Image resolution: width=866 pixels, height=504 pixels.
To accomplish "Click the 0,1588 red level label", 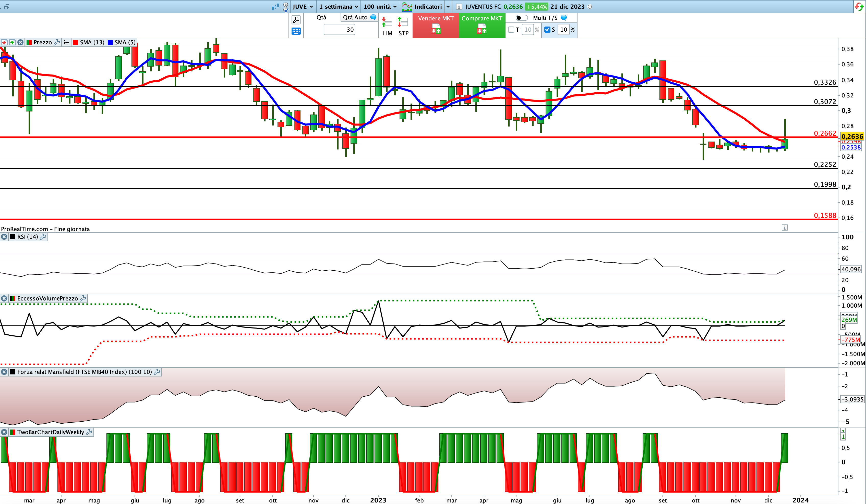I will (825, 215).
